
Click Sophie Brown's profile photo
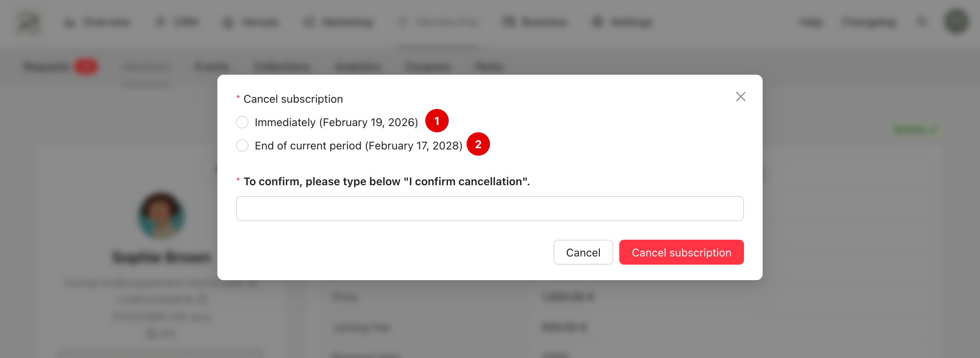(161, 215)
